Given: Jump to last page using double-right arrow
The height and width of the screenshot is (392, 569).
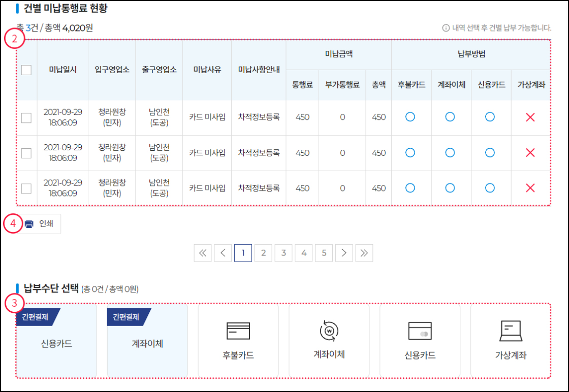Looking at the screenshot, I should click(364, 252).
